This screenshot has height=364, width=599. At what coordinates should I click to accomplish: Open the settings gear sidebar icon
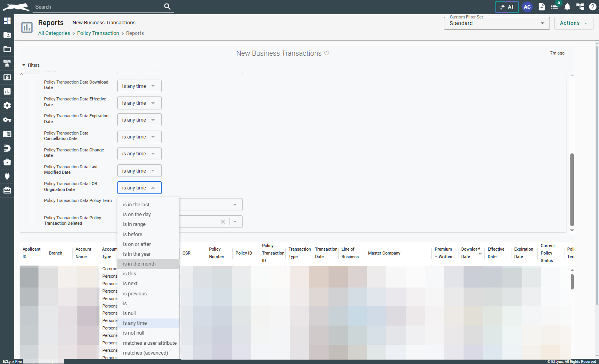pyautogui.click(x=7, y=106)
